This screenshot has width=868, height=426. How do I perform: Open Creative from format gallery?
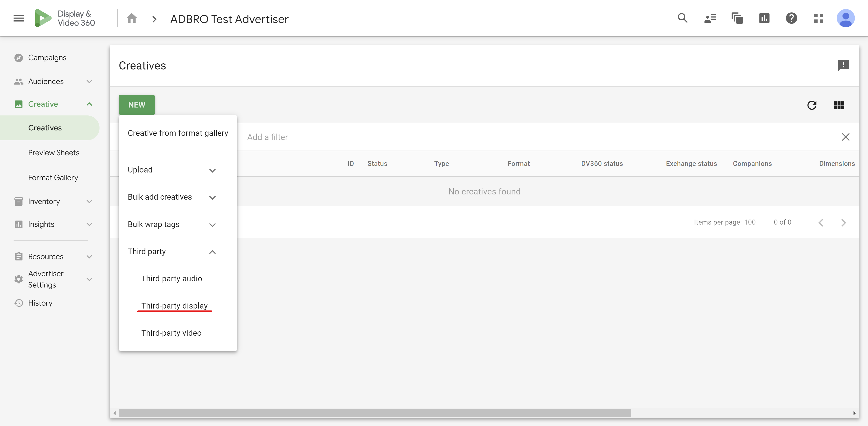tap(178, 133)
